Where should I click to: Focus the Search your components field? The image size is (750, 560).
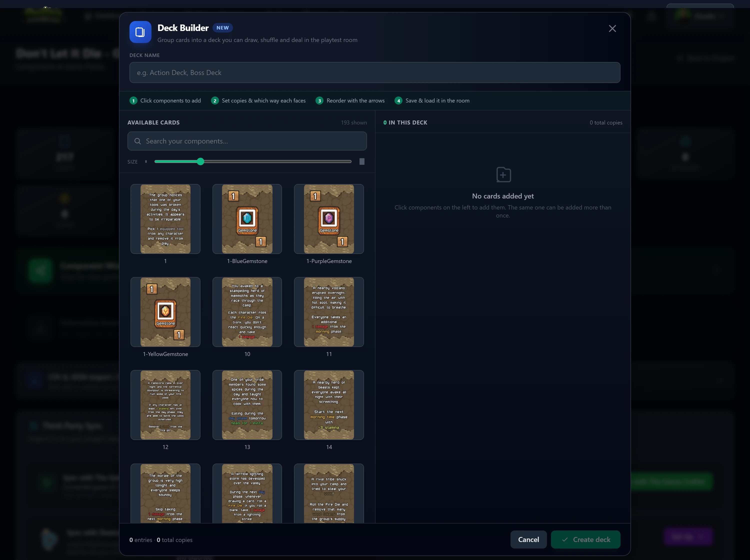(247, 141)
